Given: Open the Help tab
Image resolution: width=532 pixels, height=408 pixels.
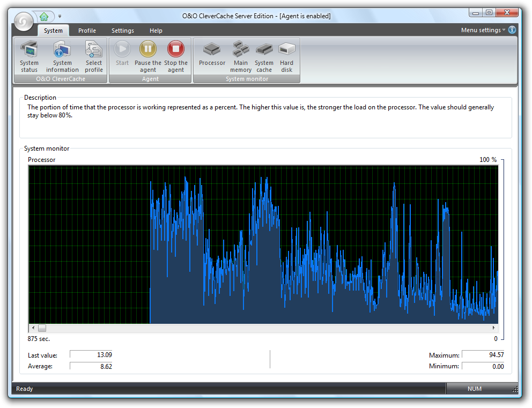Looking at the screenshot, I should pos(156,31).
